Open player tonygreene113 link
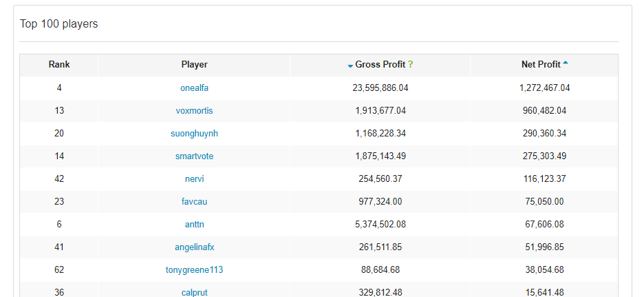Viewport: 644px width, 297px height. click(194, 270)
